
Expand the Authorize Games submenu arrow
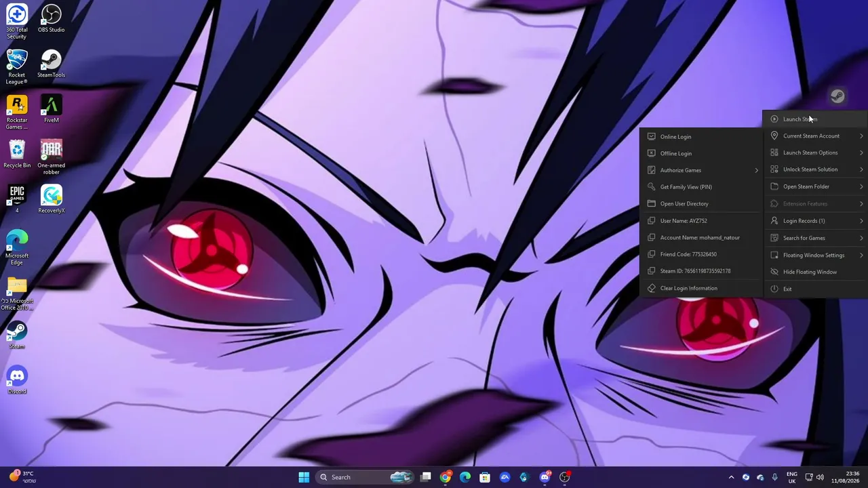pyautogui.click(x=756, y=170)
